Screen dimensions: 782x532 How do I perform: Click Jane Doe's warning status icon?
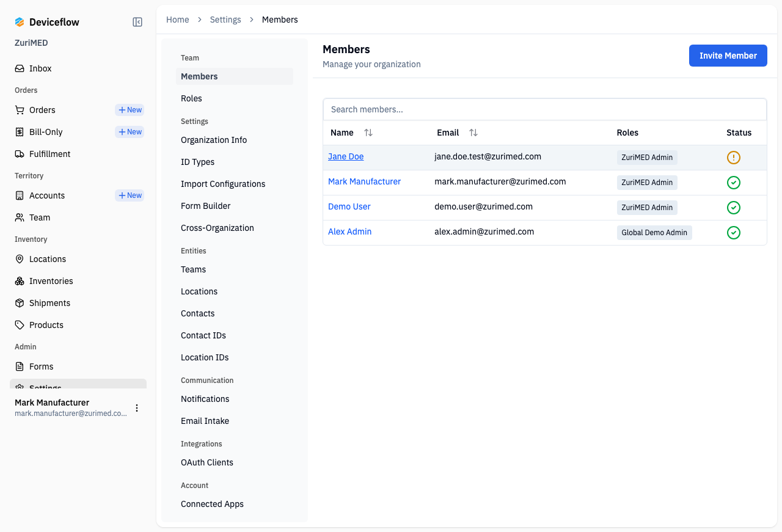point(734,158)
